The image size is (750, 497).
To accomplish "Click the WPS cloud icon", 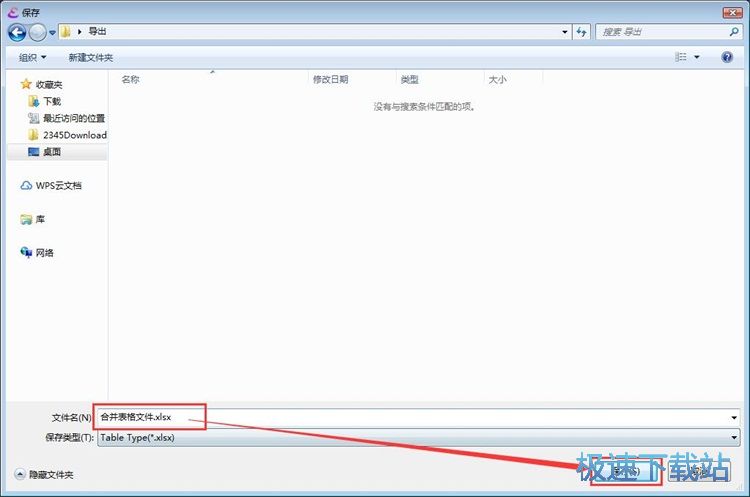I will (x=26, y=186).
